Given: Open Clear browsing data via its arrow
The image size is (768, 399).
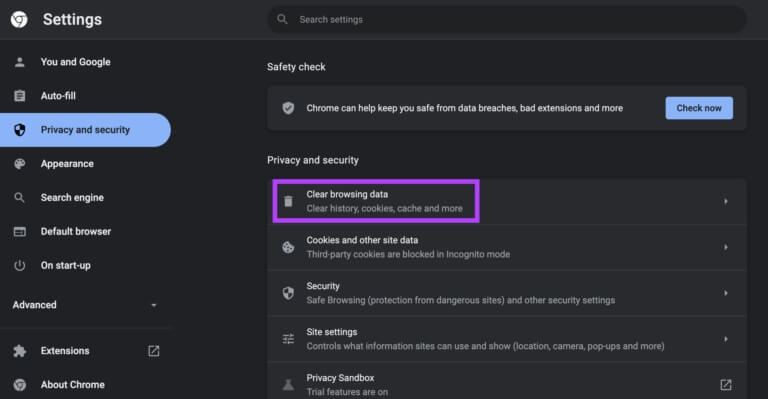Looking at the screenshot, I should (x=726, y=201).
